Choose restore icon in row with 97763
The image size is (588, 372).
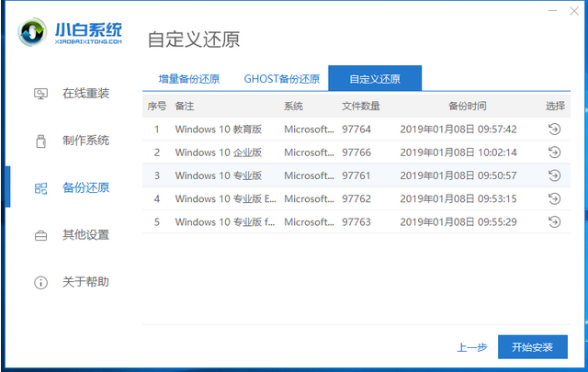(x=554, y=221)
